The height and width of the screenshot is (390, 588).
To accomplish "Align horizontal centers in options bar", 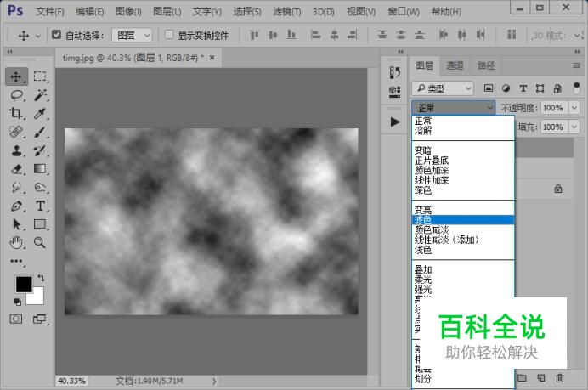I will point(334,35).
